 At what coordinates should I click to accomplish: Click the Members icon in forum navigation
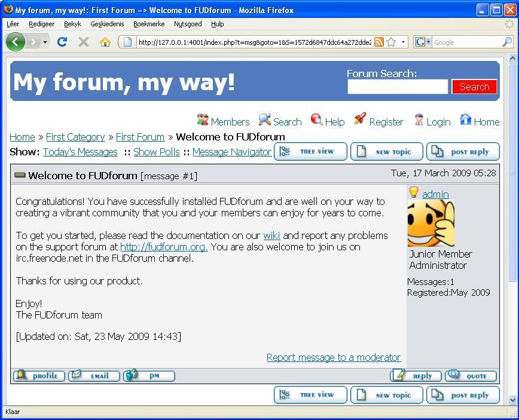coord(203,120)
